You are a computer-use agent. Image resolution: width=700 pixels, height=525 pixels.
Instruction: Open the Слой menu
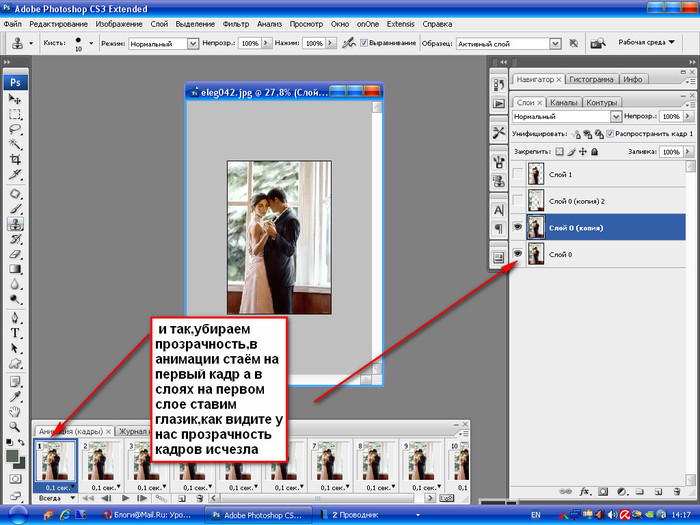tap(159, 24)
